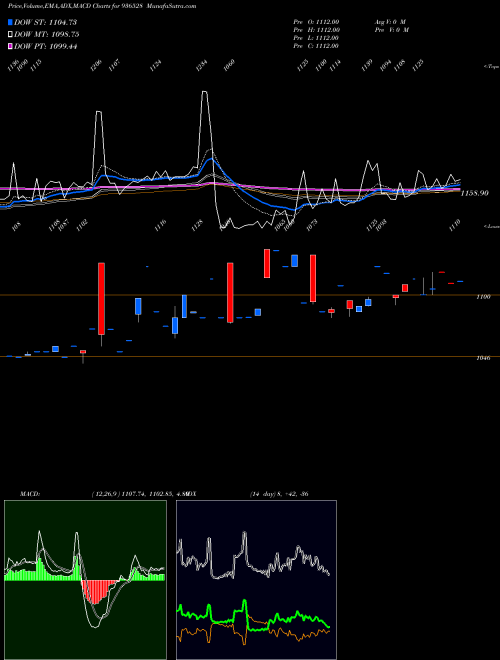Click the 'Pre C: 1112.00' value
This screenshot has width=500, height=660.
click(x=316, y=46)
